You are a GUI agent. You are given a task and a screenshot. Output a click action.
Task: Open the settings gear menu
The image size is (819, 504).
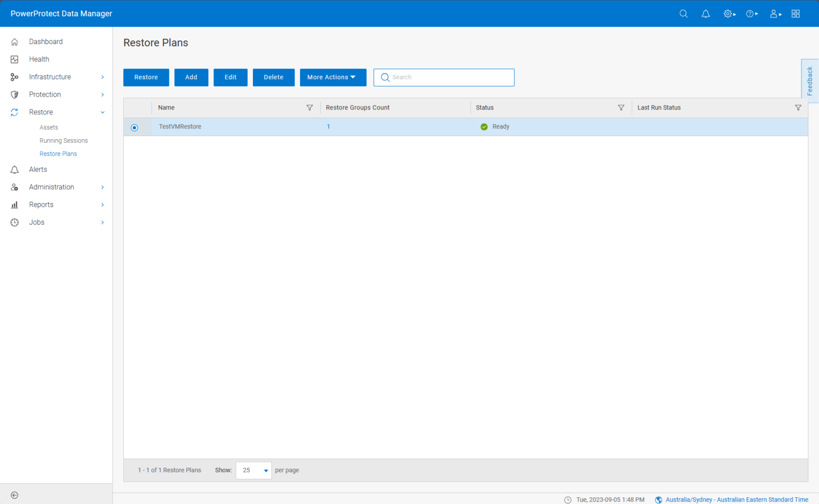point(727,13)
